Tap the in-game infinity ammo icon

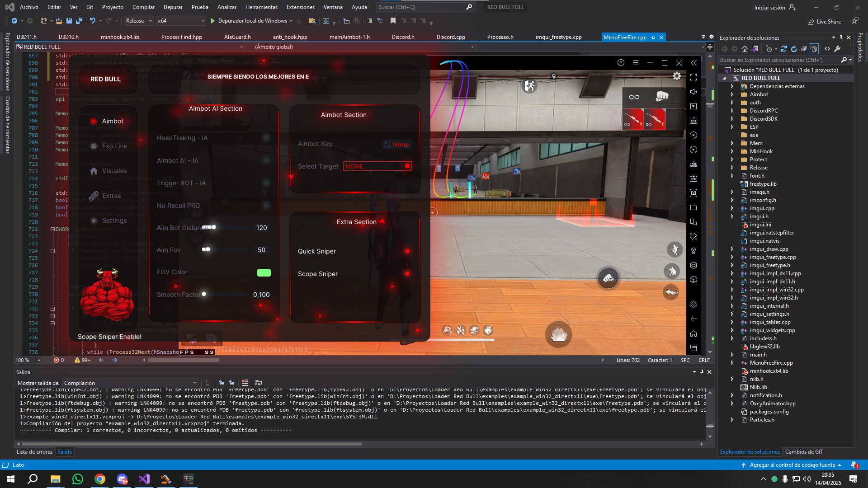(x=634, y=97)
